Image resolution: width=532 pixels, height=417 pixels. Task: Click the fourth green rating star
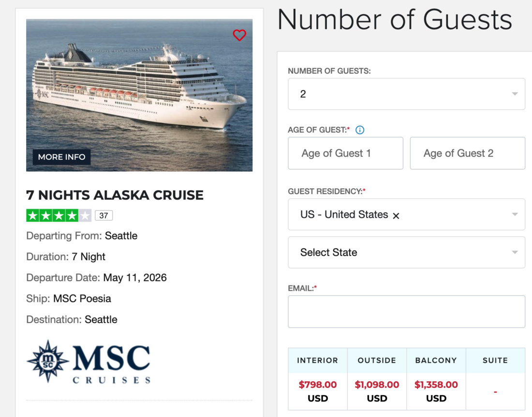71,215
